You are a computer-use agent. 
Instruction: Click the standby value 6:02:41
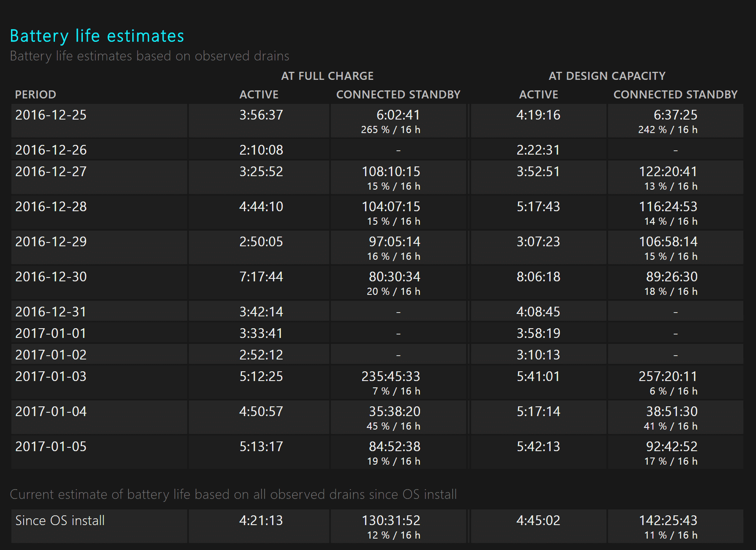(398, 115)
